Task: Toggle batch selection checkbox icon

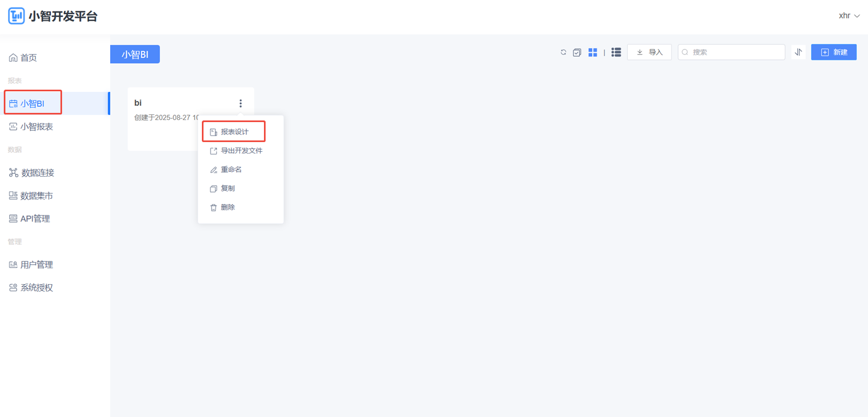Action: [577, 52]
